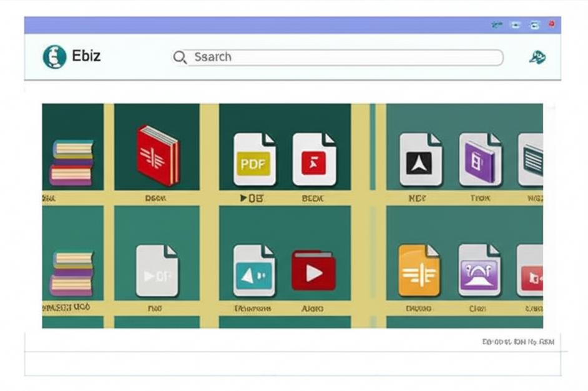This screenshot has height=391, width=588.
Task: Open the faded gray PDF file icon
Action: tap(157, 271)
